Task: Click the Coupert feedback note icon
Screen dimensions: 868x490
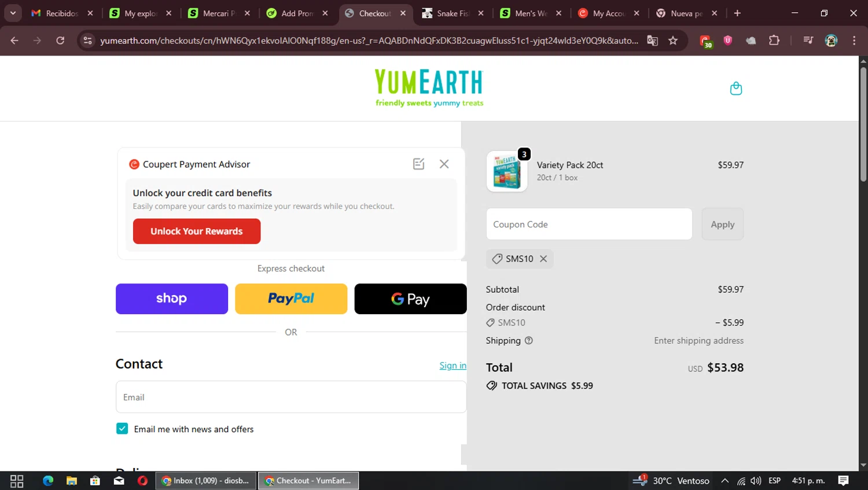Action: [x=419, y=164]
